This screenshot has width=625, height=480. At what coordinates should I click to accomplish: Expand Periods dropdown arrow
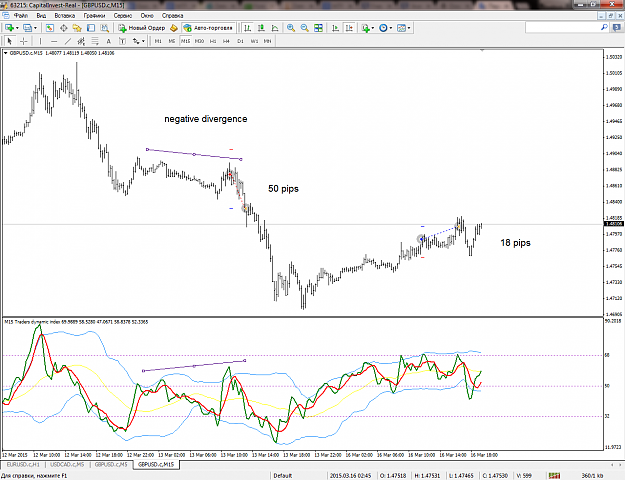click(x=391, y=28)
